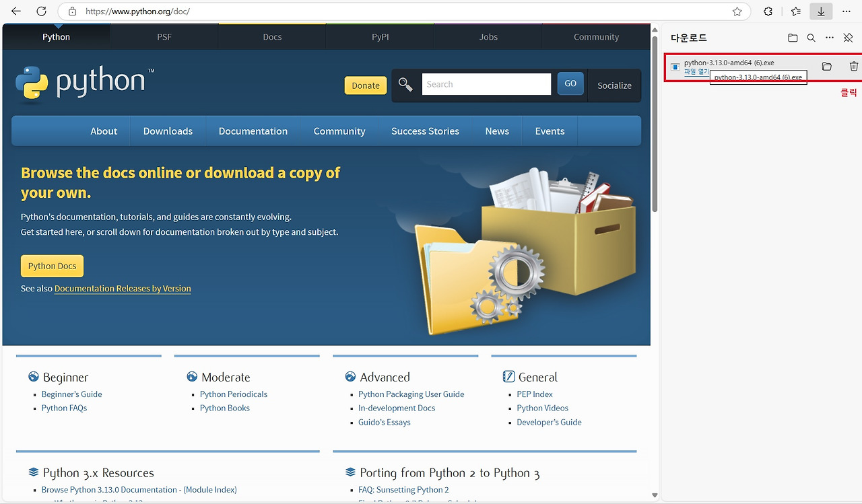Open the Python Videos link
The height and width of the screenshot is (504, 862).
click(543, 408)
